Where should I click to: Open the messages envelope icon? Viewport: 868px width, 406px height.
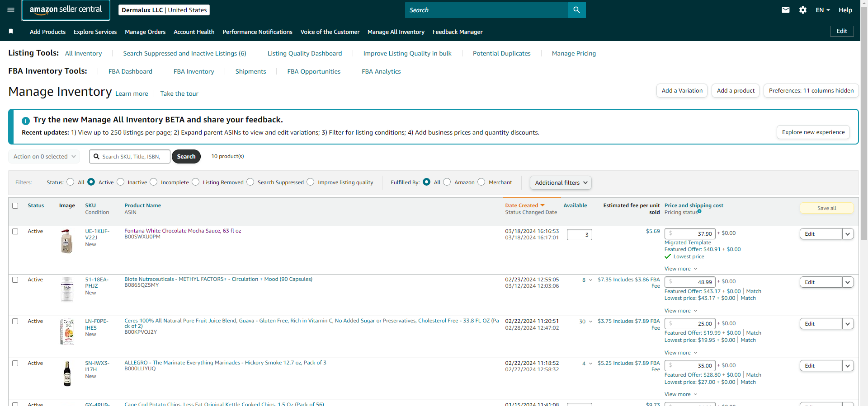click(x=786, y=10)
